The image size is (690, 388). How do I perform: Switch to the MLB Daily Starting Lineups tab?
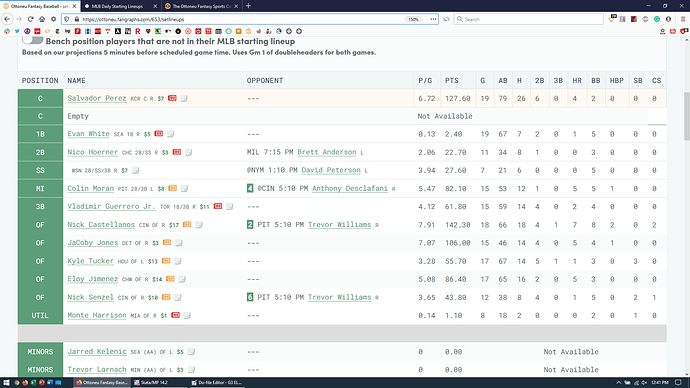coord(120,6)
